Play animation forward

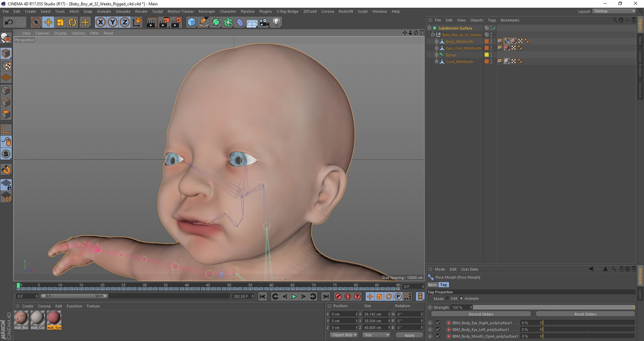point(294,296)
